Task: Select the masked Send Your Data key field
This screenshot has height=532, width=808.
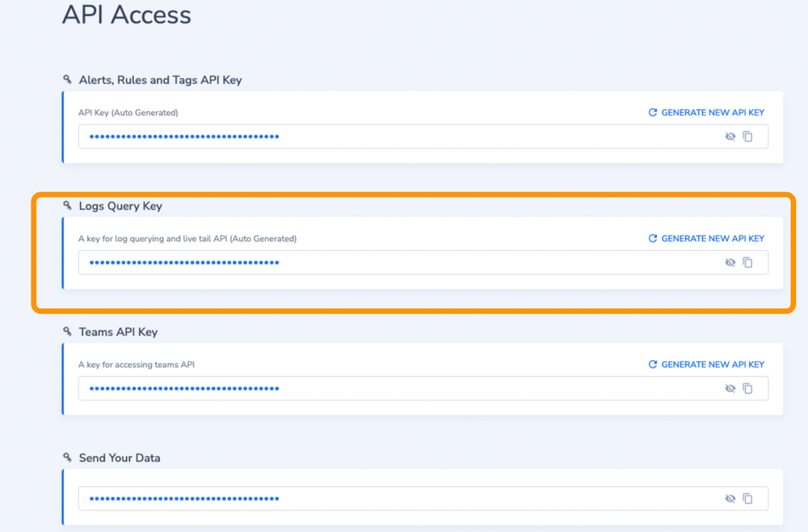Action: [x=364, y=498]
